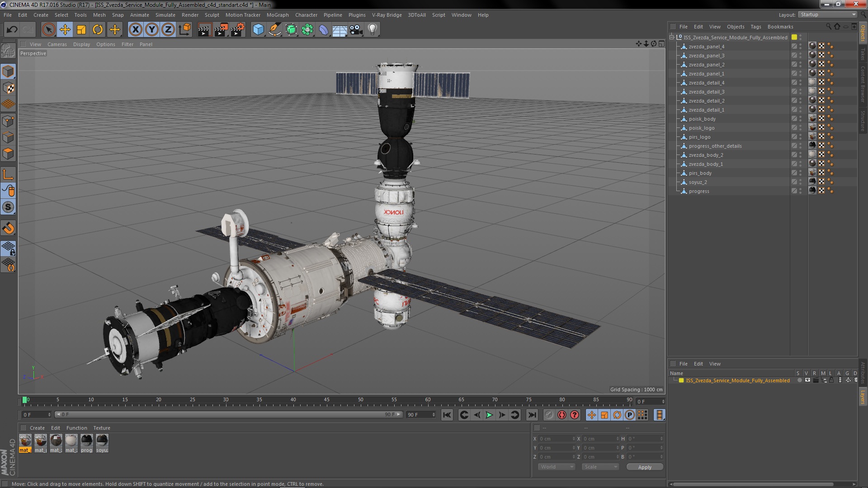The image size is (868, 488).
Task: Select the poisk_body object
Action: pos(702,119)
